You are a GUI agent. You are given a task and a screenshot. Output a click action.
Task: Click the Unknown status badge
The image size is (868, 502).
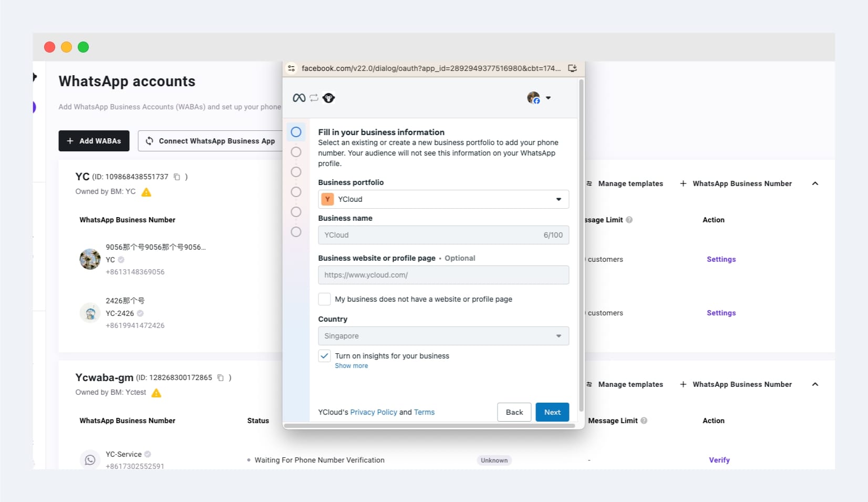(x=494, y=460)
